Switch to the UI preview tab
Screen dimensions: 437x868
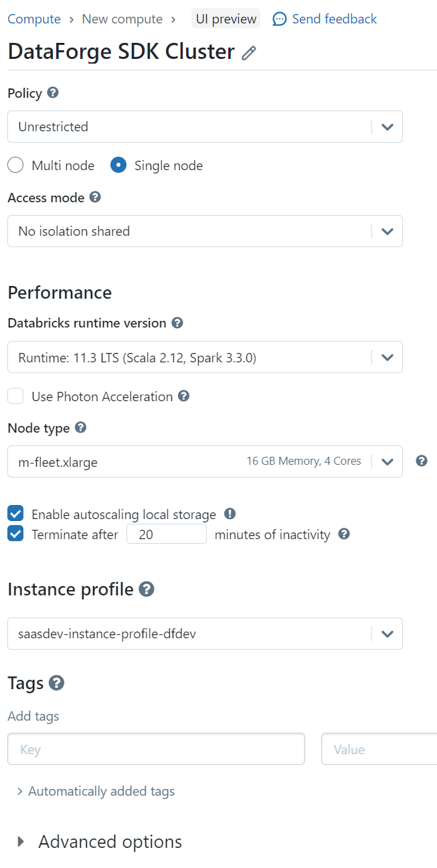tap(225, 19)
